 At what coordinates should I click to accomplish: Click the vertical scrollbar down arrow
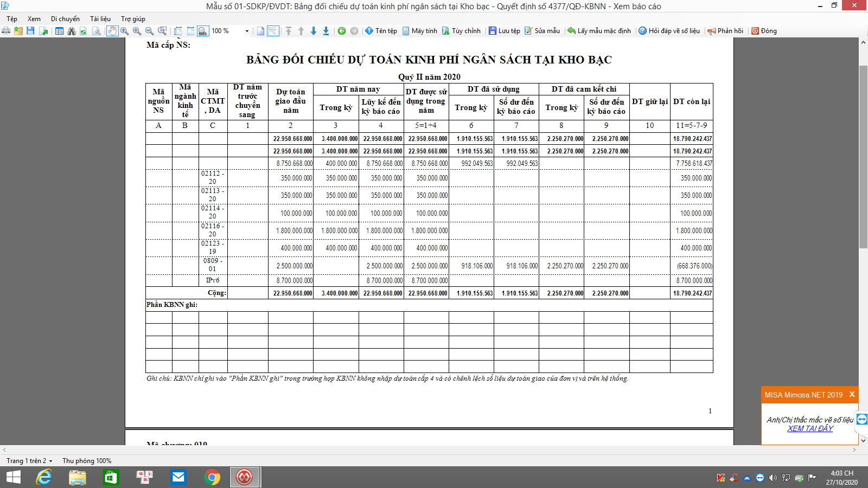click(x=863, y=440)
